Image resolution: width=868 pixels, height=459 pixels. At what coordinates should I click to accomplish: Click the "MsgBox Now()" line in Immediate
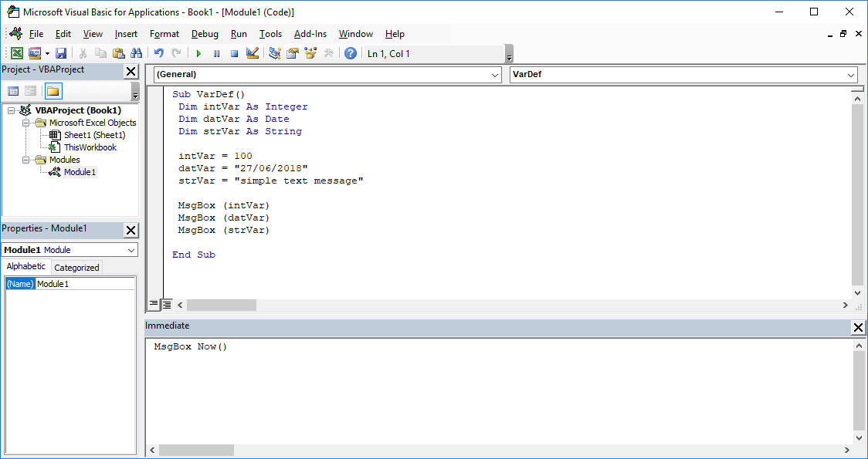click(x=191, y=347)
